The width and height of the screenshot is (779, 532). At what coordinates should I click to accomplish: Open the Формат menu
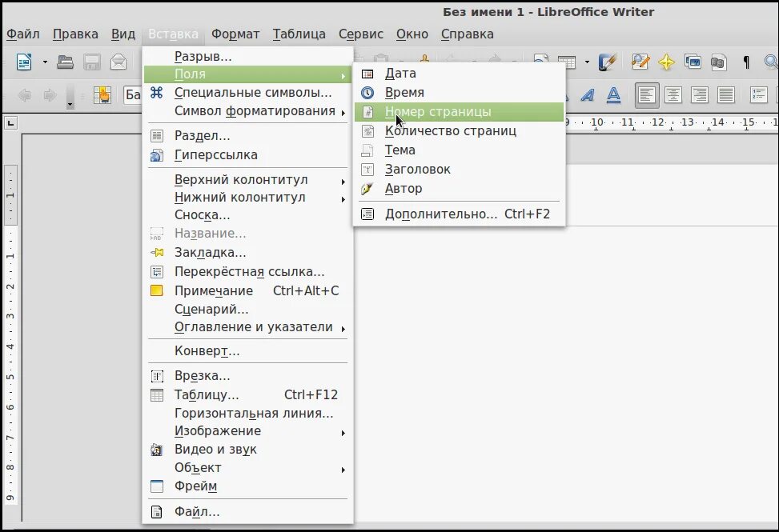click(x=235, y=34)
